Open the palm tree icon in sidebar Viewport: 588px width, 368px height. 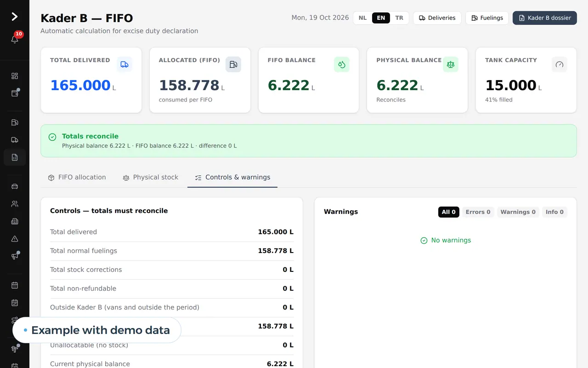(x=15, y=349)
